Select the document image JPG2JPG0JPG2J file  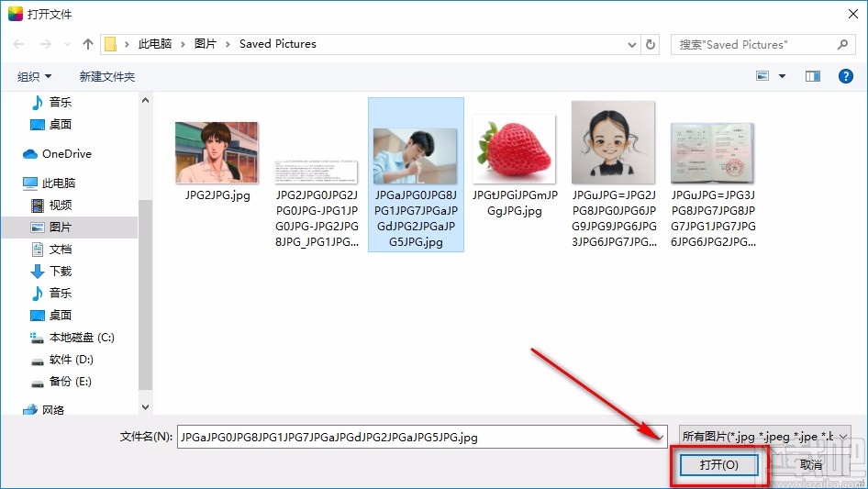click(x=317, y=203)
